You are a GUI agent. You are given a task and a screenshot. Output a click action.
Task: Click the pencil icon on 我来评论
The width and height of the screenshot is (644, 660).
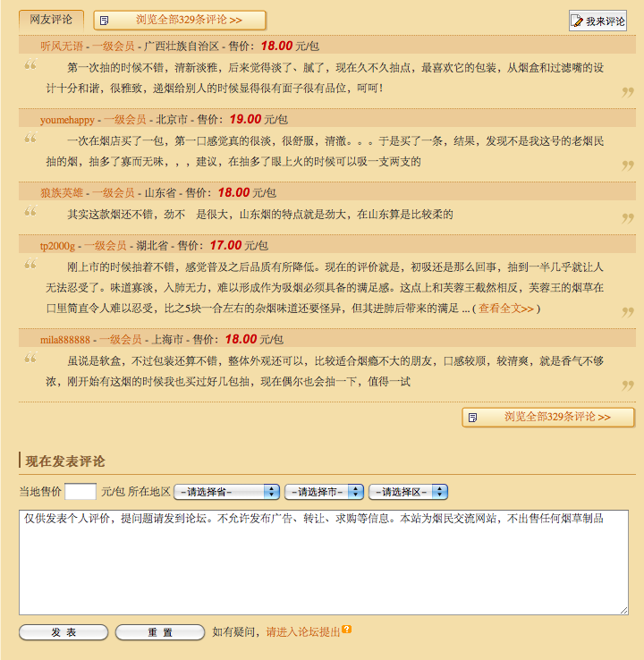tap(578, 21)
